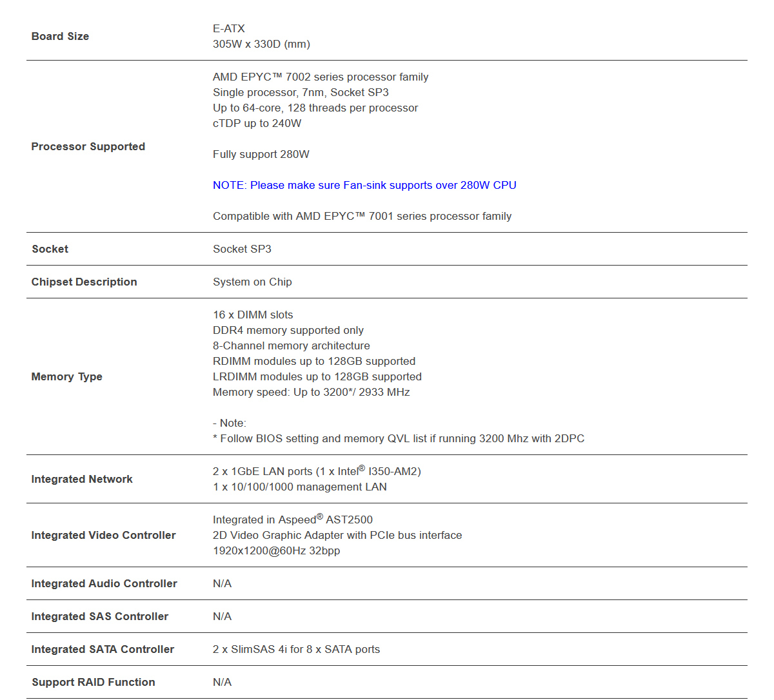Click the System on Chip text

click(252, 282)
